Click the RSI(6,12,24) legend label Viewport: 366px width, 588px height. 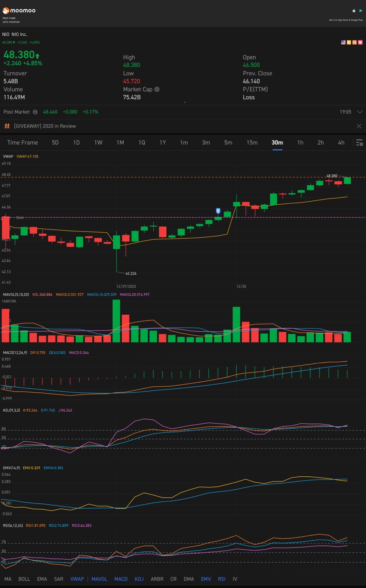[13, 526]
